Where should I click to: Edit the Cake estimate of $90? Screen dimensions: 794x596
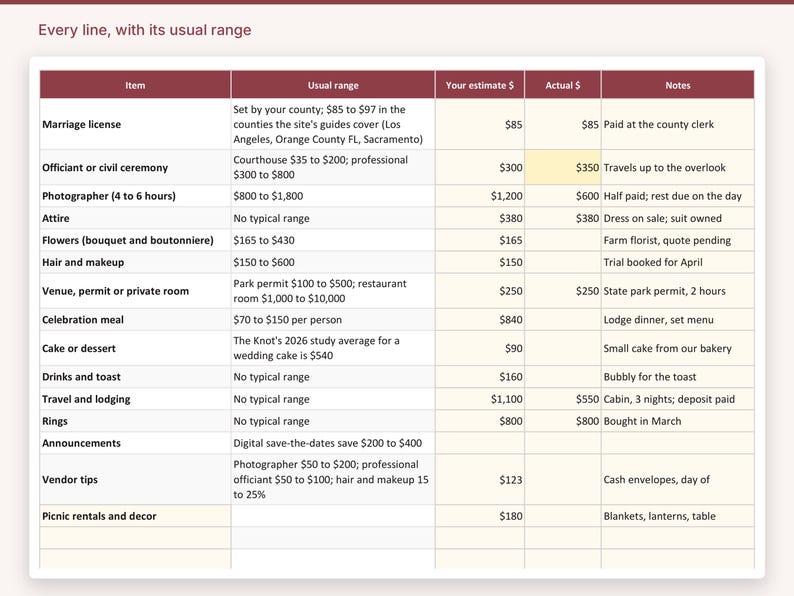480,348
